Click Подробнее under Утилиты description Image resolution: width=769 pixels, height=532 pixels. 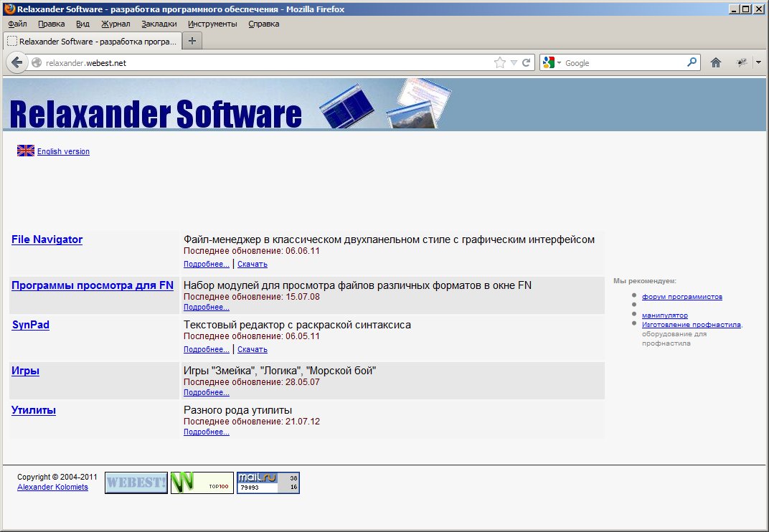[206, 432]
